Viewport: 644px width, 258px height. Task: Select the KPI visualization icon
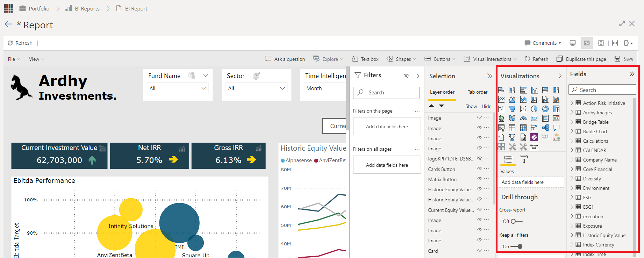[556, 119]
